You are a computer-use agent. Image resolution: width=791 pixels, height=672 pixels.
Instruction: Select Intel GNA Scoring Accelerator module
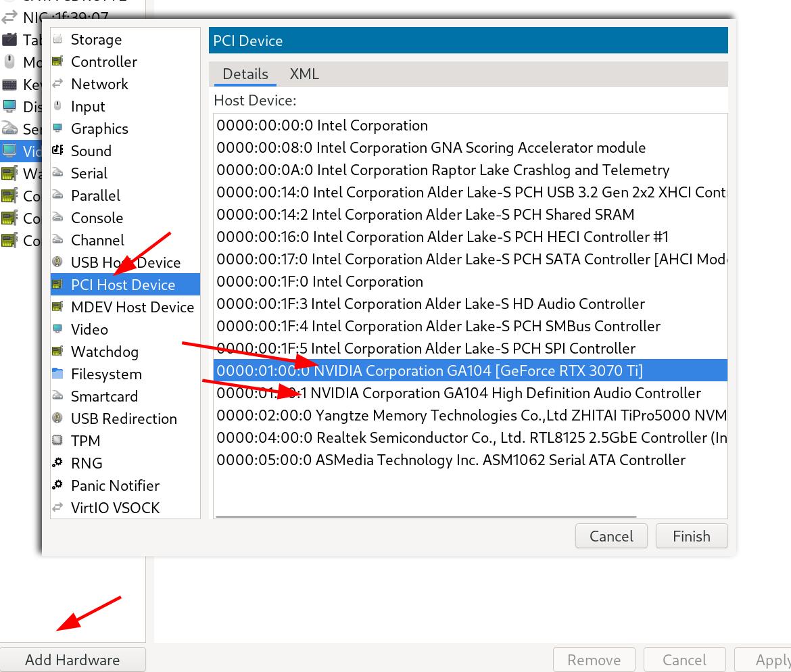coord(470,147)
